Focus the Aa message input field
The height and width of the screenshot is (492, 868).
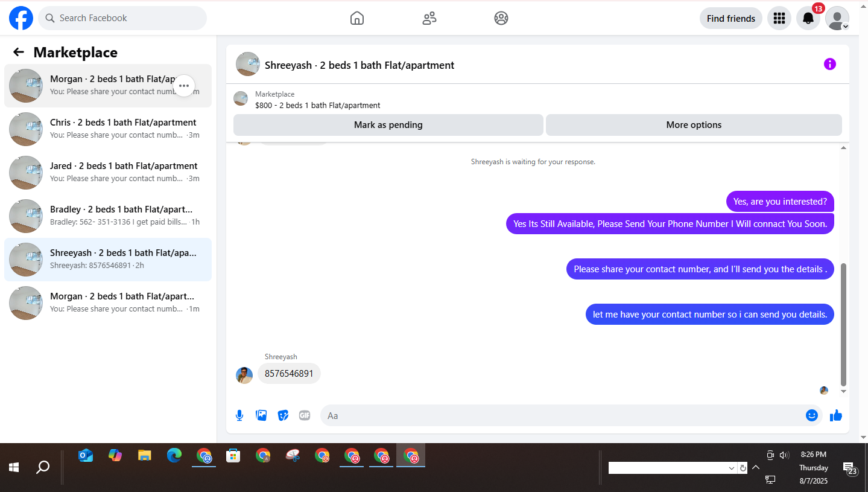[562, 415]
